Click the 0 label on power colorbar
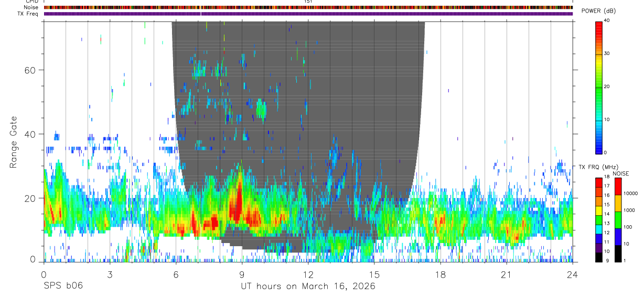 tap(605, 152)
